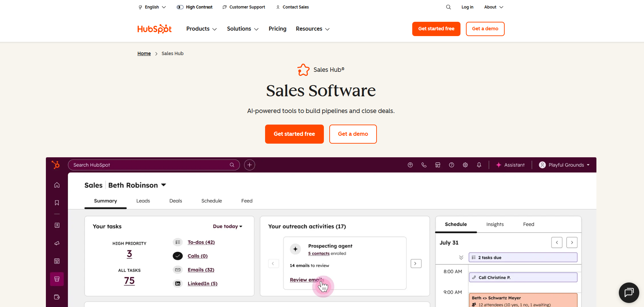Open the settings gear icon
Screen dimensions: 644x307
465,165
